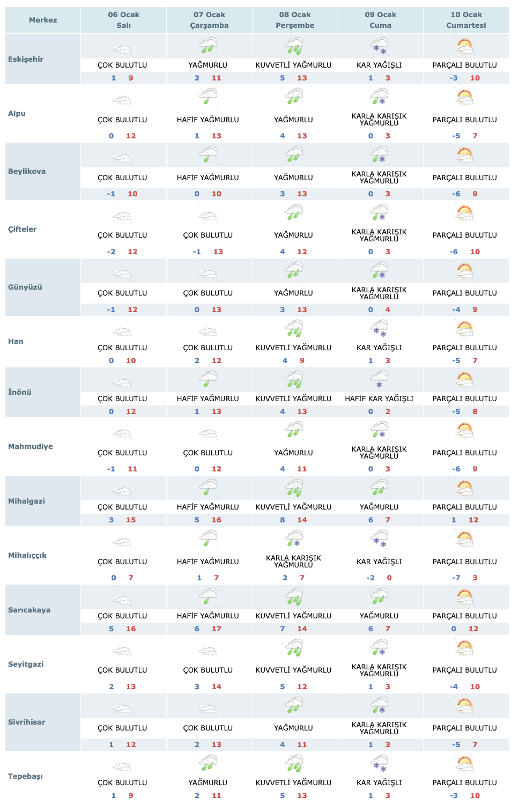Click Eskişehir's snow icon for 09 Ocak

click(380, 46)
